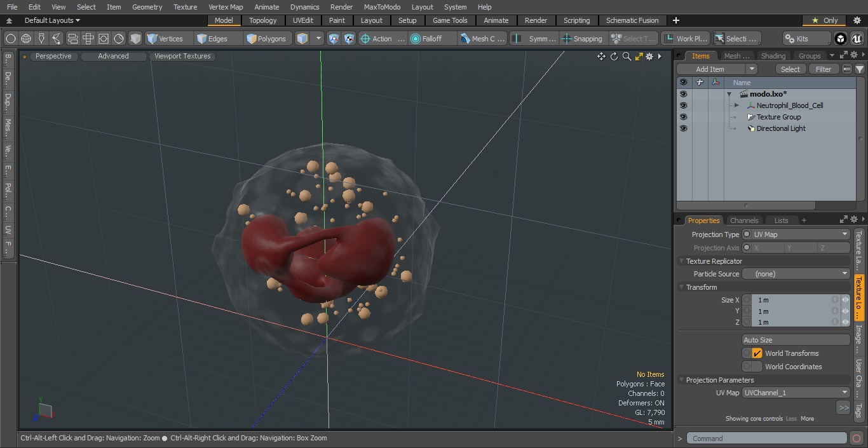Click the orange-faced cube Items mode icon
The image size is (868, 448).
coord(302,39)
